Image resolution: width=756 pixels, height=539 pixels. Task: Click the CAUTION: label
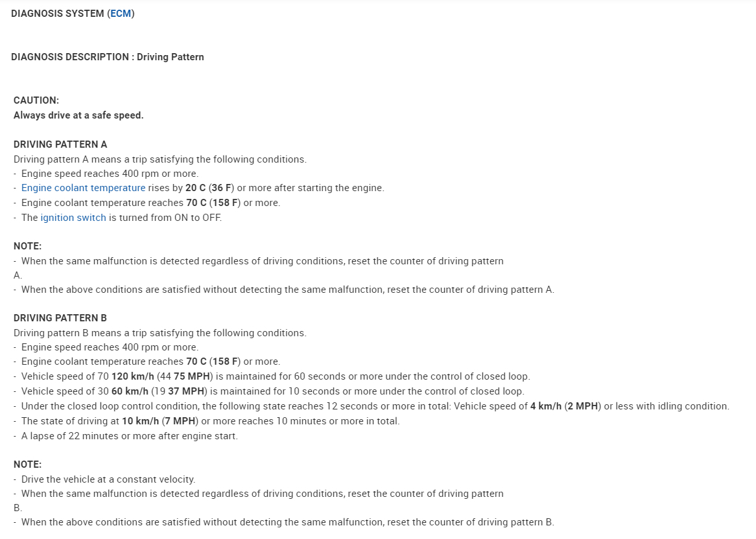click(x=36, y=100)
